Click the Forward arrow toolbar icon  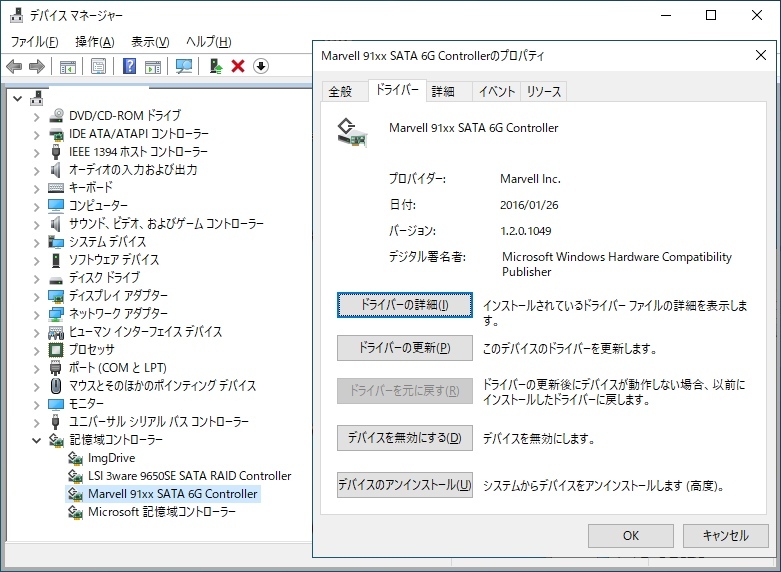pos(37,66)
